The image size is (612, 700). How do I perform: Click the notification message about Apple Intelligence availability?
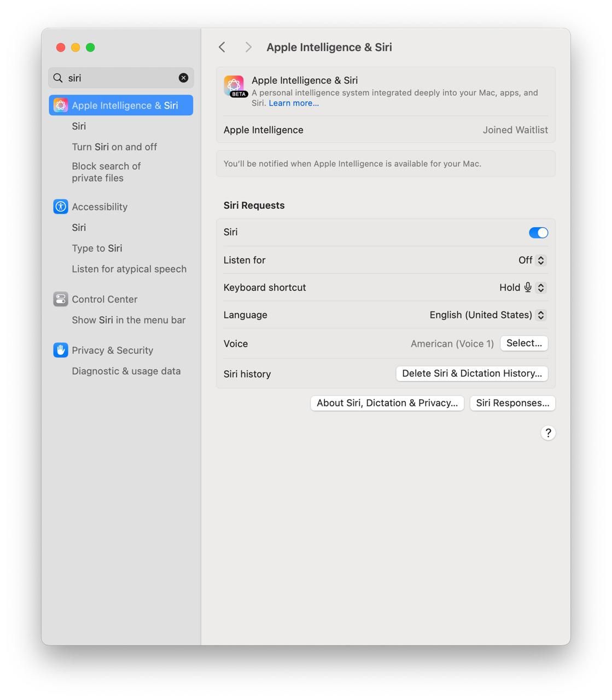coord(352,164)
